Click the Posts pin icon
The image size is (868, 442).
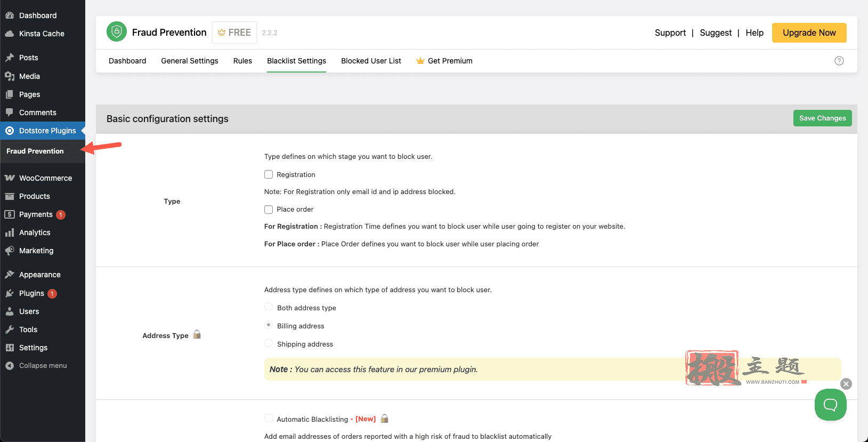pos(10,58)
